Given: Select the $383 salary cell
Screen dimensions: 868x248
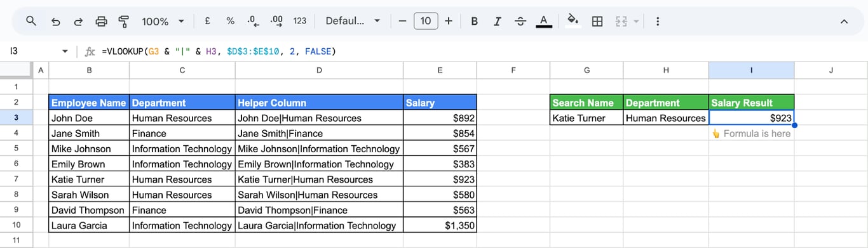Looking at the screenshot, I should [440, 164].
